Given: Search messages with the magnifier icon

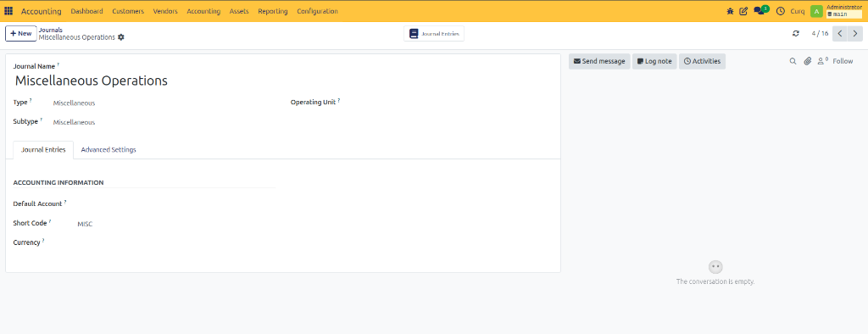Looking at the screenshot, I should tap(793, 61).
